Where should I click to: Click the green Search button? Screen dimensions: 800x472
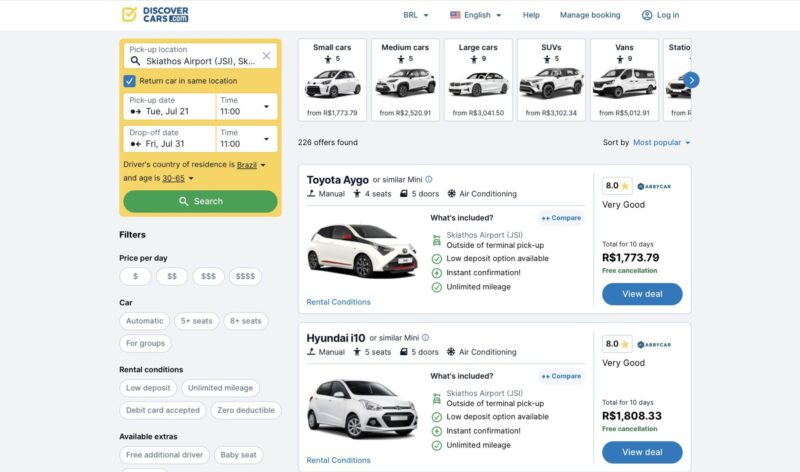tap(201, 202)
